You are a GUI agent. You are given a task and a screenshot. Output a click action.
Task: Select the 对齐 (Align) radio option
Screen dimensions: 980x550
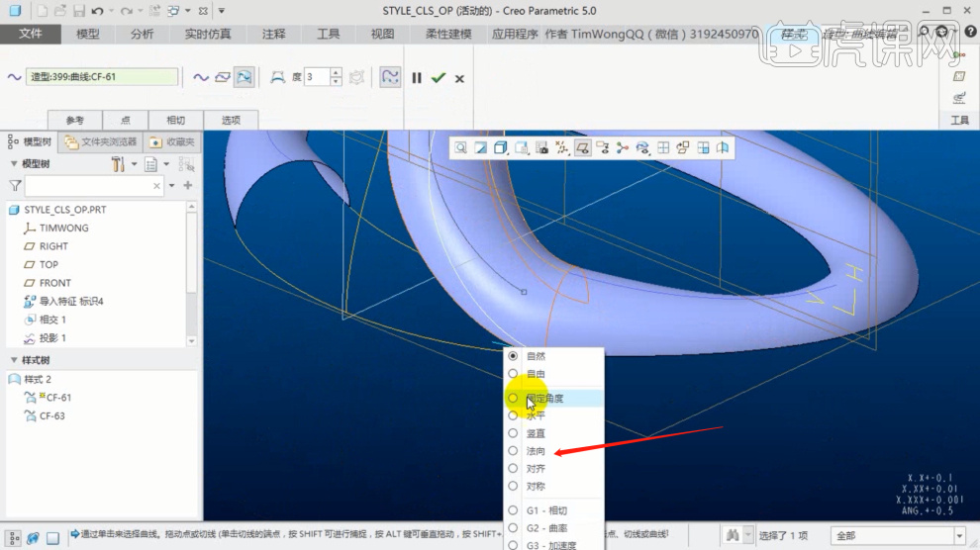point(513,468)
